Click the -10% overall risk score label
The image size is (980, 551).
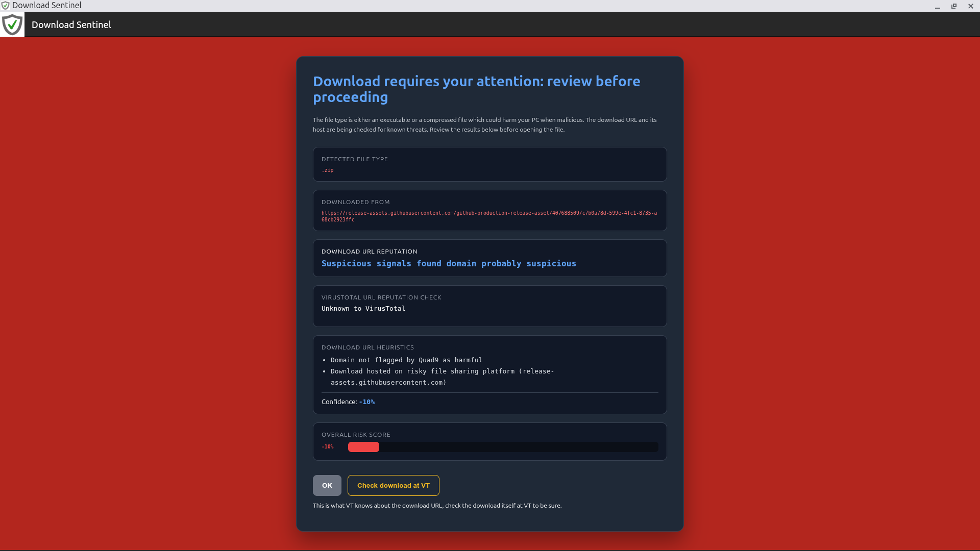(328, 447)
